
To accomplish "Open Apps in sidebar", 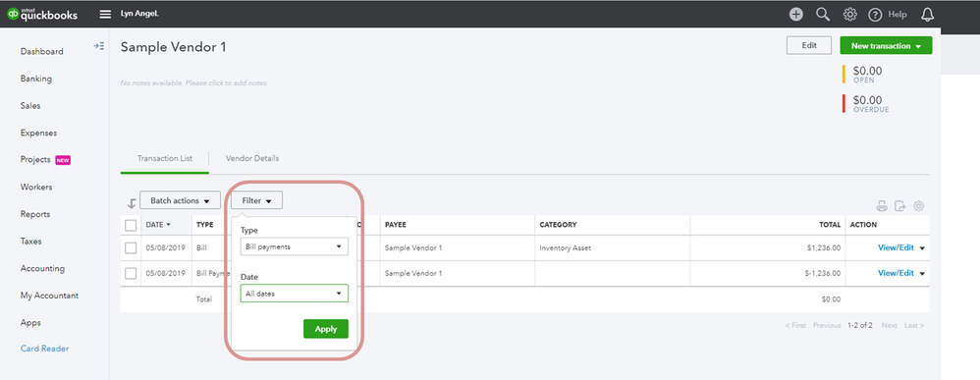I will (30, 322).
